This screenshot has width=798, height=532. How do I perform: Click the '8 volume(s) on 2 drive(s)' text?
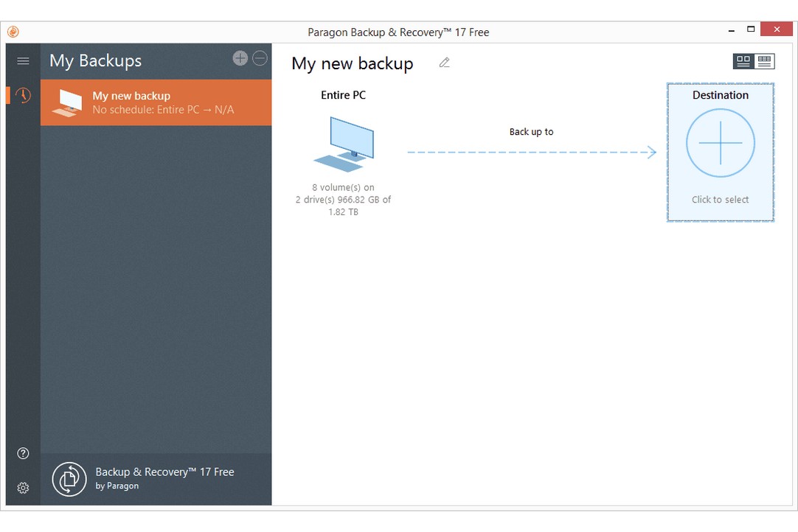point(344,200)
